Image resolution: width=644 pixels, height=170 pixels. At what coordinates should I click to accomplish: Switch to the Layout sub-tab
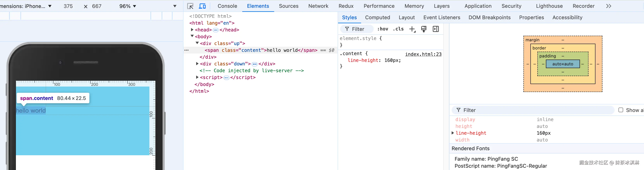pos(407,17)
